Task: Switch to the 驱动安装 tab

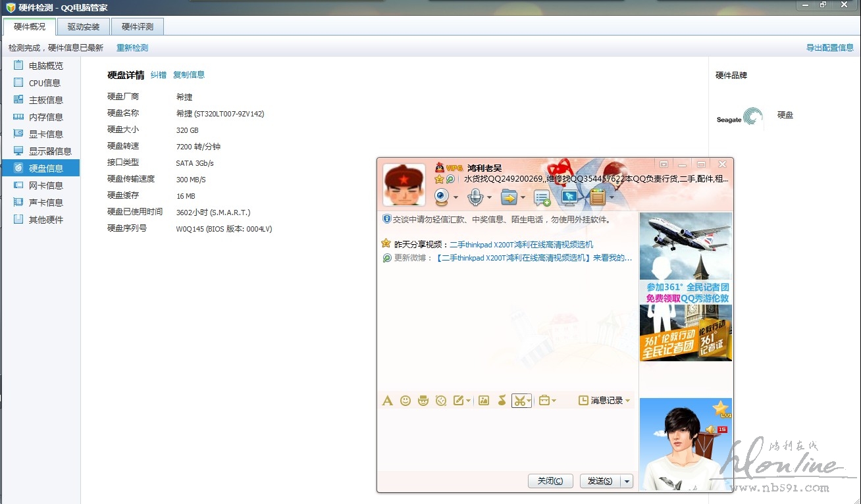Action: [x=84, y=27]
